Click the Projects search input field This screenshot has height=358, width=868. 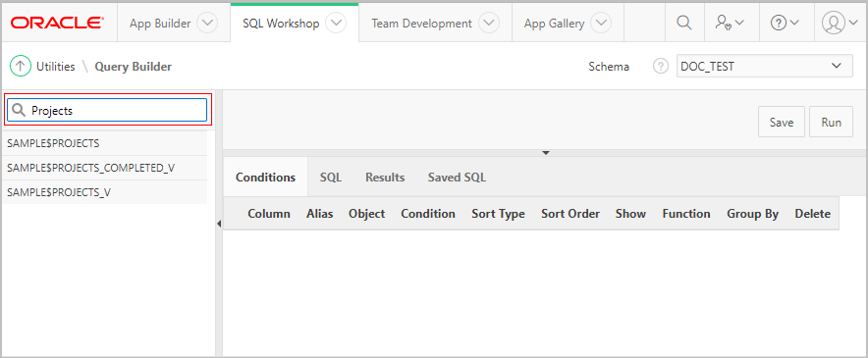click(x=107, y=110)
